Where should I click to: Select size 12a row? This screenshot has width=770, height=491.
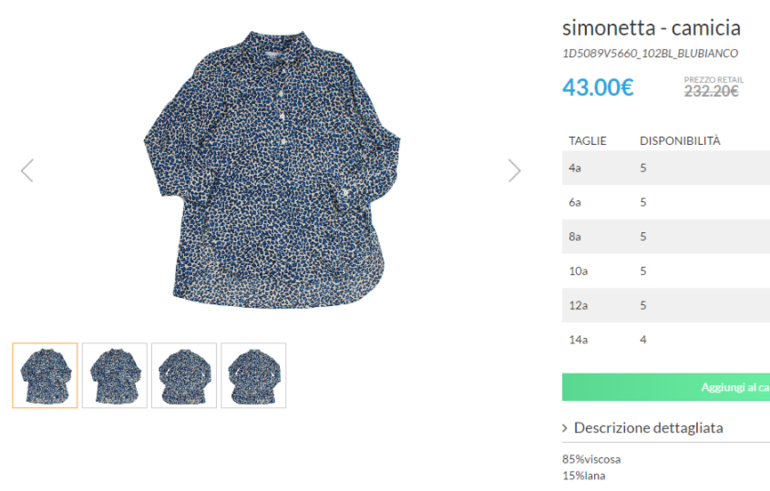pos(666,305)
